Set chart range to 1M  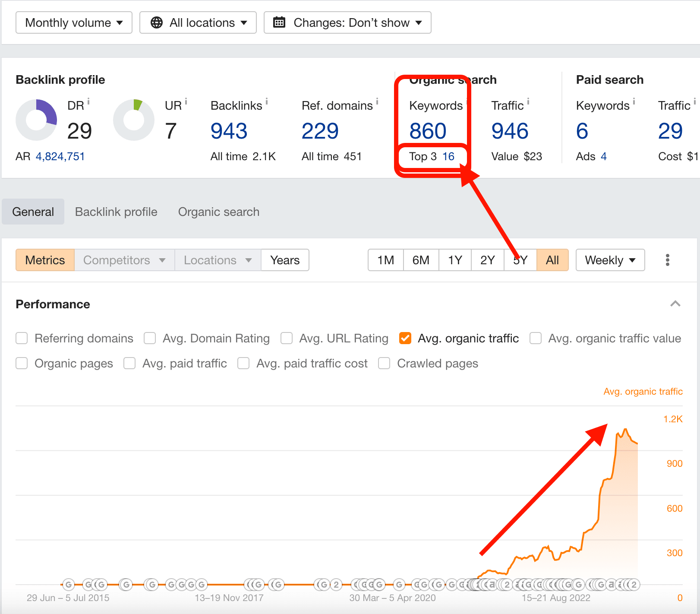(x=386, y=260)
